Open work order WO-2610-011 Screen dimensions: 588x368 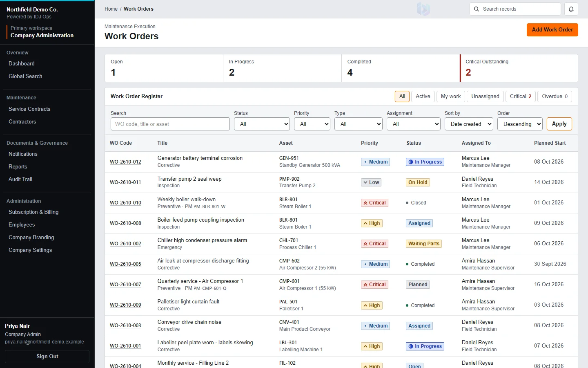point(125,182)
